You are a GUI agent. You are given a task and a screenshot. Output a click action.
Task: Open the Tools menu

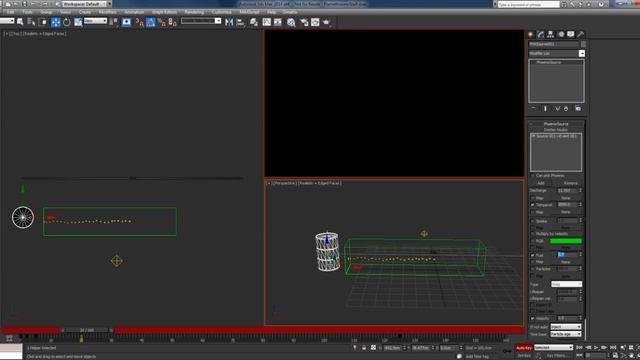[x=27, y=12]
